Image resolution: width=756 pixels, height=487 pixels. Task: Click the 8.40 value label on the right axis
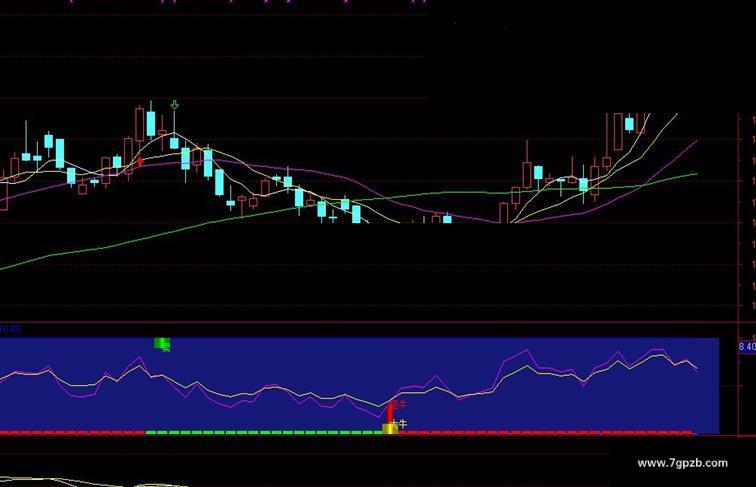click(x=747, y=347)
